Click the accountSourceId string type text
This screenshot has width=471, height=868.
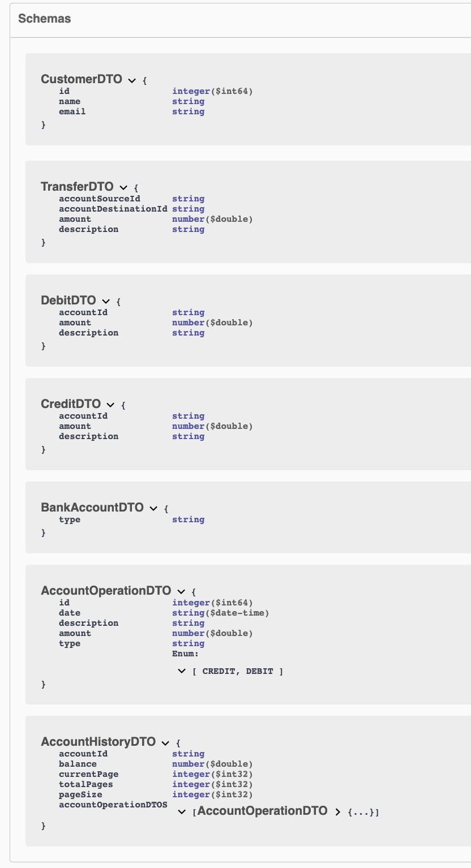pos(188,199)
